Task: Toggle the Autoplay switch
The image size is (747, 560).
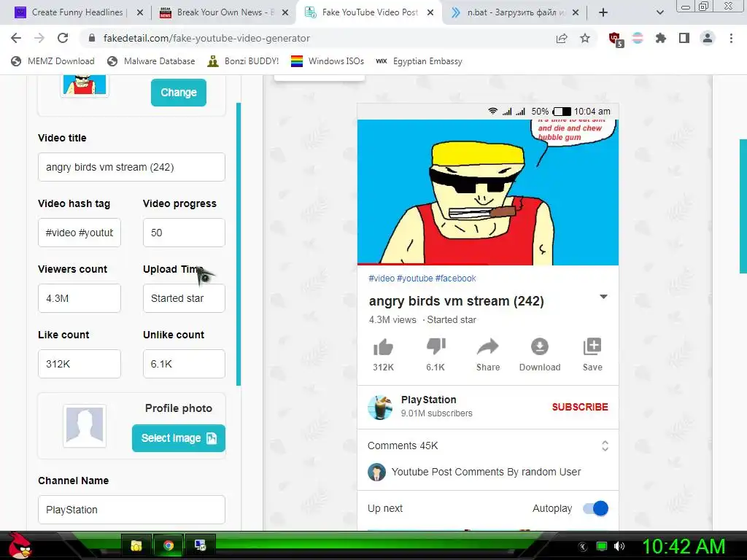Action: [595, 508]
